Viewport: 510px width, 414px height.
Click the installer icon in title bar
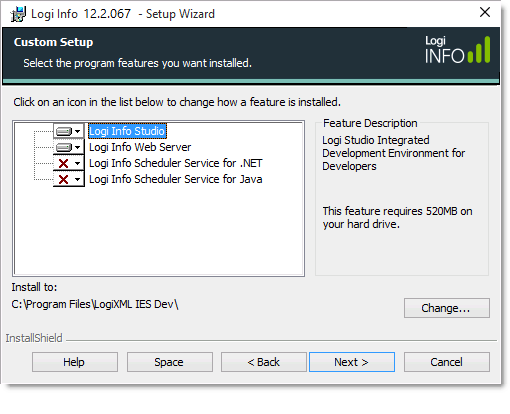tap(18, 14)
